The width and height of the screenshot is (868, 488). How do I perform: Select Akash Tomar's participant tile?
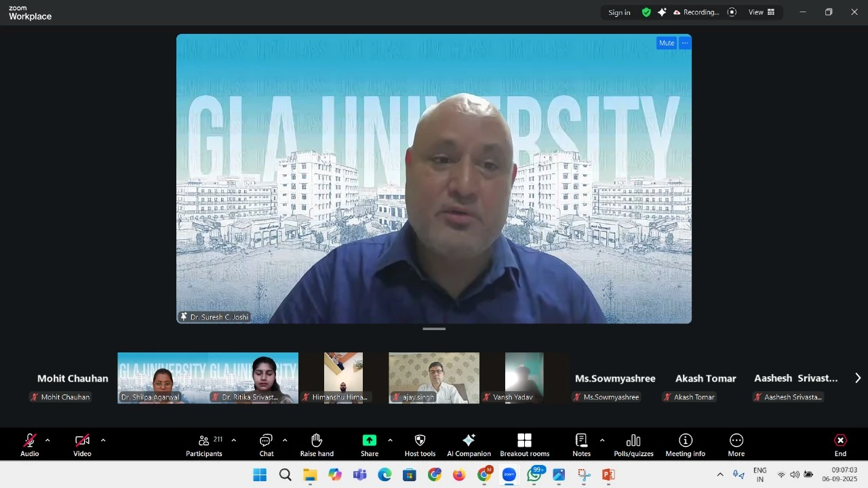(705, 378)
